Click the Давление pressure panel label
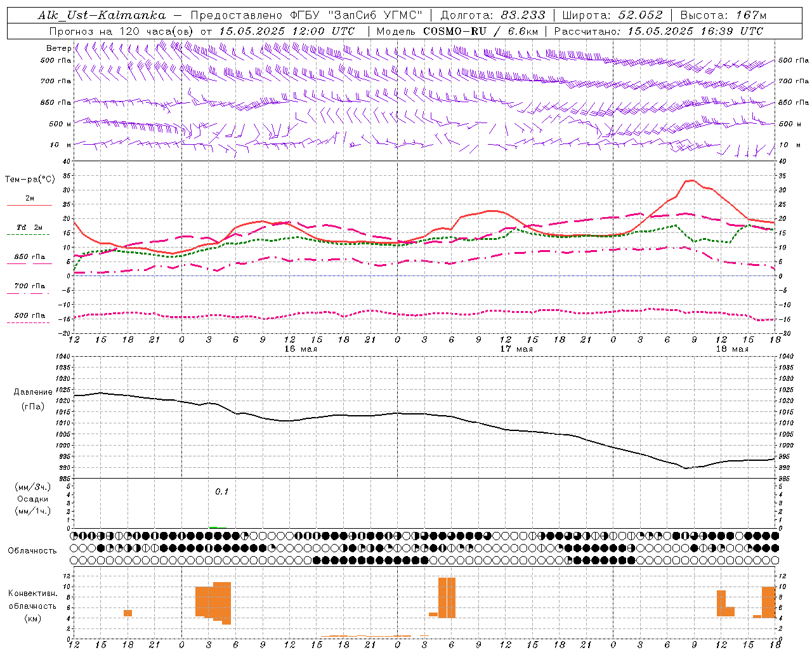Image resolution: width=812 pixels, height=650 pixels. click(x=33, y=392)
